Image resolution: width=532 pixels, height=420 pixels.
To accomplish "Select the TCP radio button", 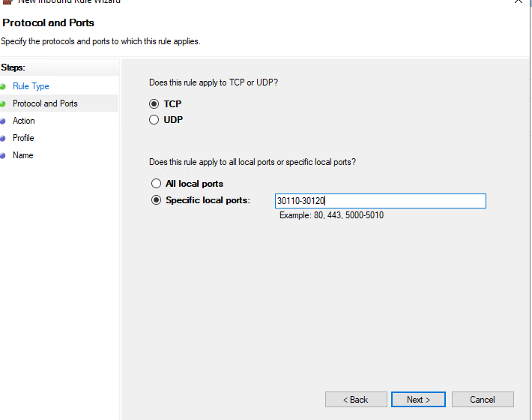I will (154, 104).
